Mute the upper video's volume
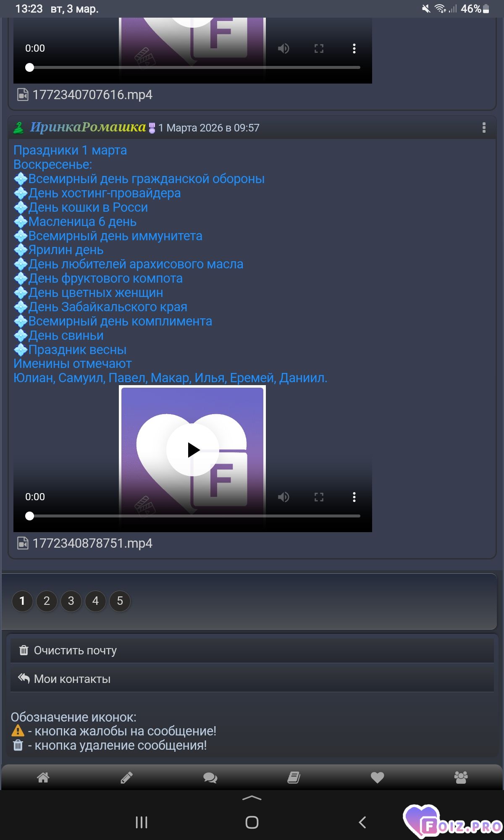 point(283,49)
